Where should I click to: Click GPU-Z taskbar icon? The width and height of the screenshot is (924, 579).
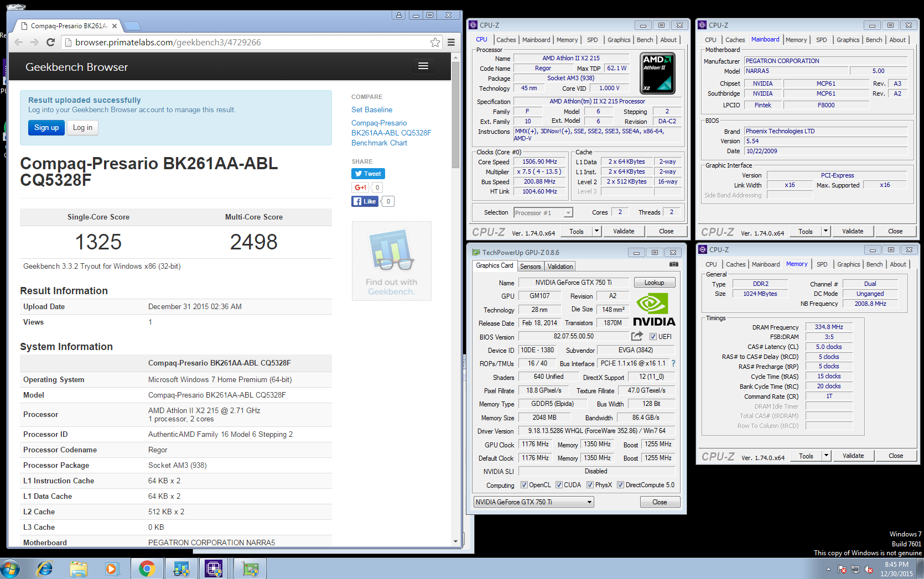[x=250, y=568]
